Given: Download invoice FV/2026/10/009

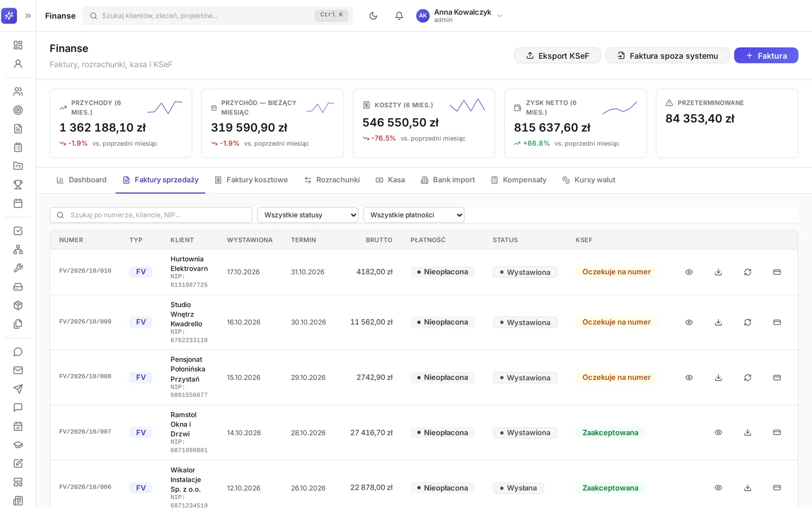Looking at the screenshot, I should 718,323.
